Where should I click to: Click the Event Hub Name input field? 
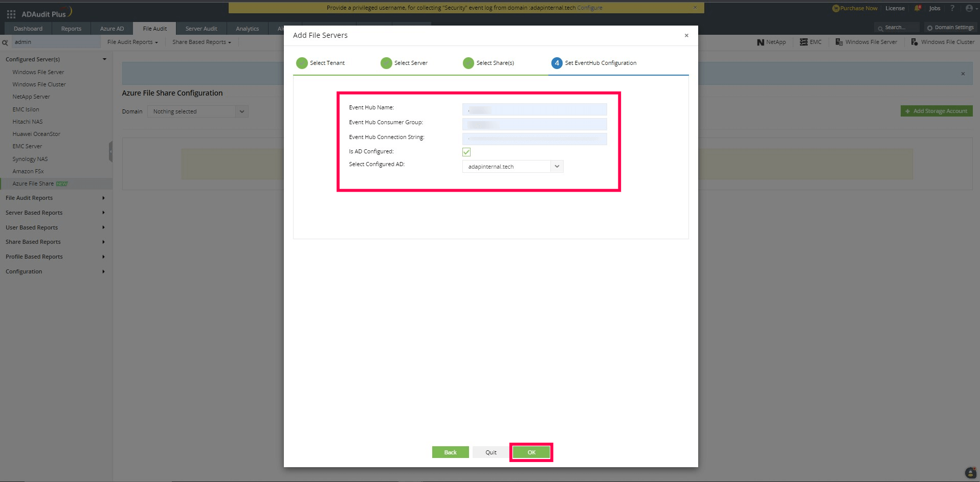(534, 109)
